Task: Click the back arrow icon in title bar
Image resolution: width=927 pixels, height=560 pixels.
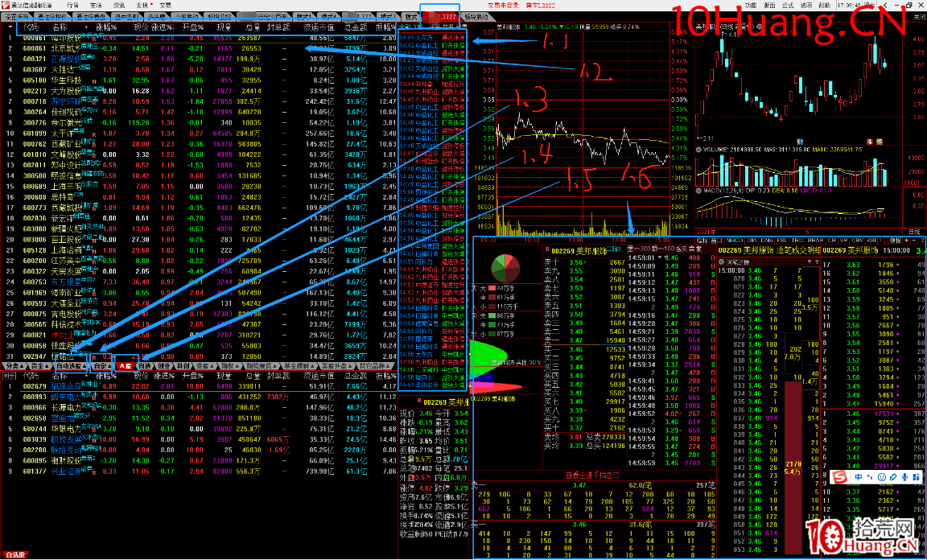Action: [x=885, y=5]
